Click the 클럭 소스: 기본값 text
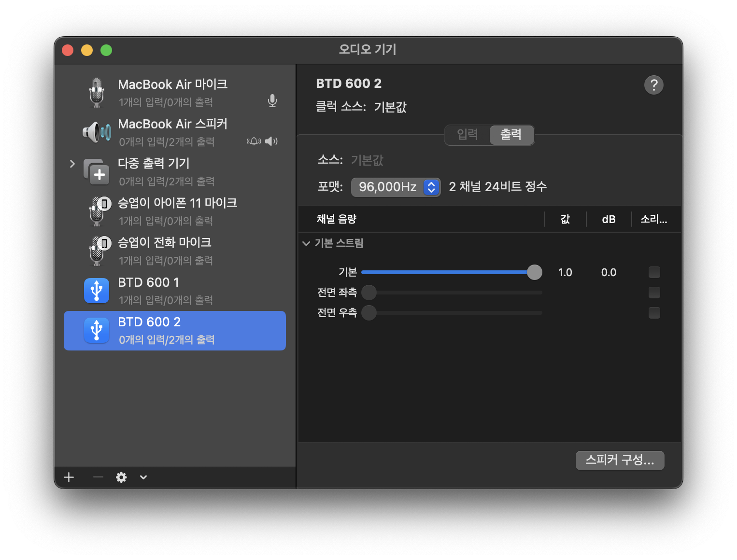The height and width of the screenshot is (560, 737). click(361, 107)
